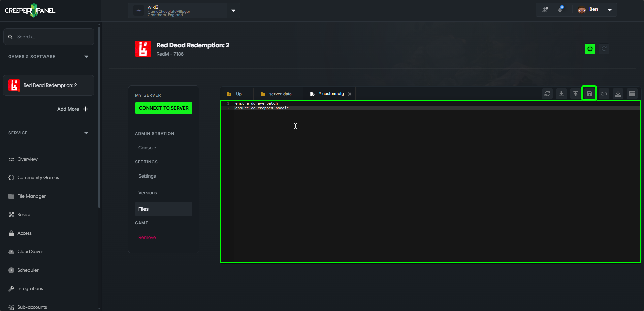The image size is (644, 311).
Task: Select the Console menu item
Action: pyautogui.click(x=147, y=147)
